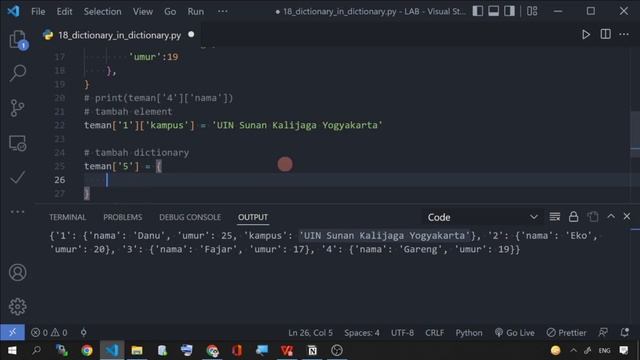640x360 pixels.
Task: Close the bottom panel
Action: pyautogui.click(x=627, y=216)
